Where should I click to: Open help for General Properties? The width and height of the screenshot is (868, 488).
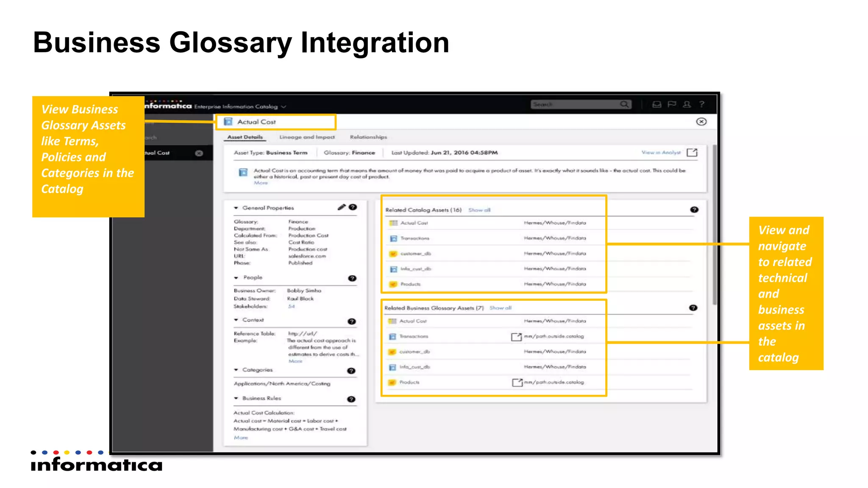pyautogui.click(x=353, y=207)
